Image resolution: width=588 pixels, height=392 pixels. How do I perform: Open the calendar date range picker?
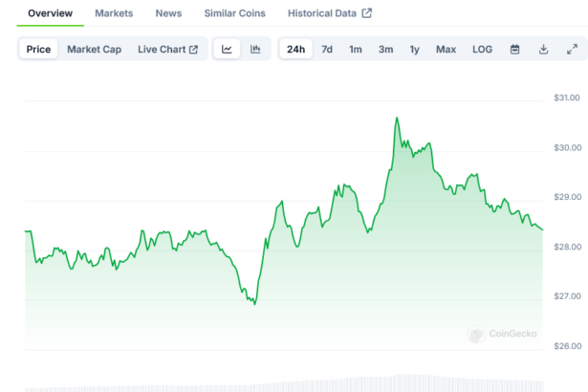(x=514, y=49)
